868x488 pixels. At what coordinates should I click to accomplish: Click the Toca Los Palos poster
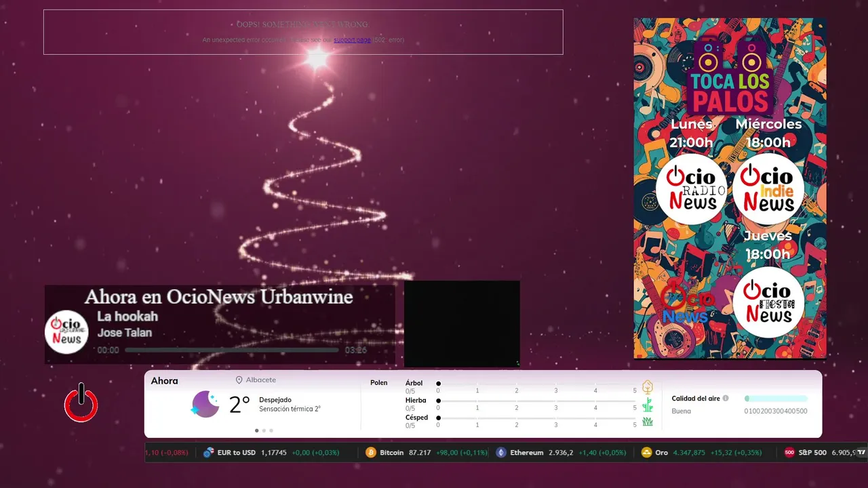[730, 188]
